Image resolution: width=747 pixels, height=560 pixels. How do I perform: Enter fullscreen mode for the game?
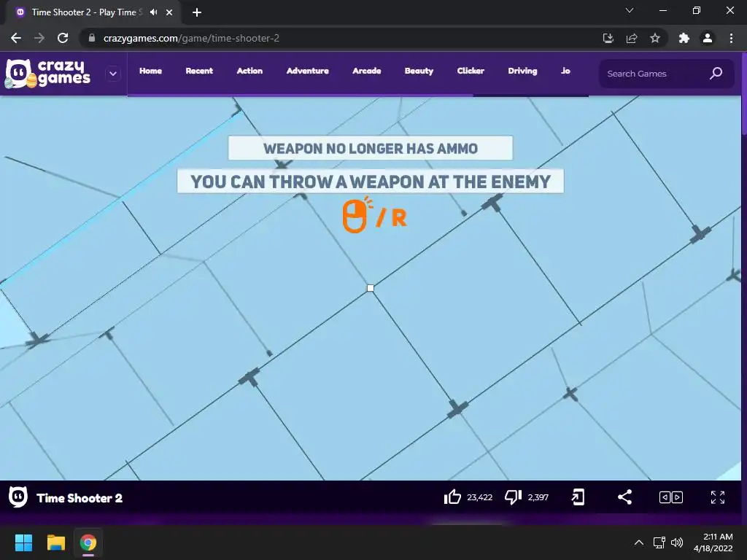point(718,497)
